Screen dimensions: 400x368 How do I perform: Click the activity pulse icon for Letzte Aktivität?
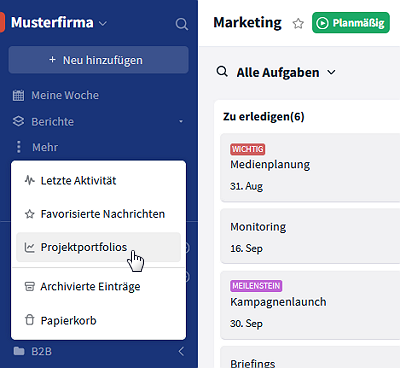pyautogui.click(x=30, y=180)
